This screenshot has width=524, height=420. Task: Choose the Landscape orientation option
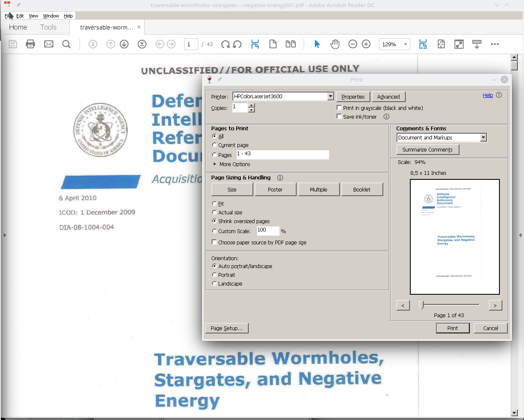tap(215, 284)
